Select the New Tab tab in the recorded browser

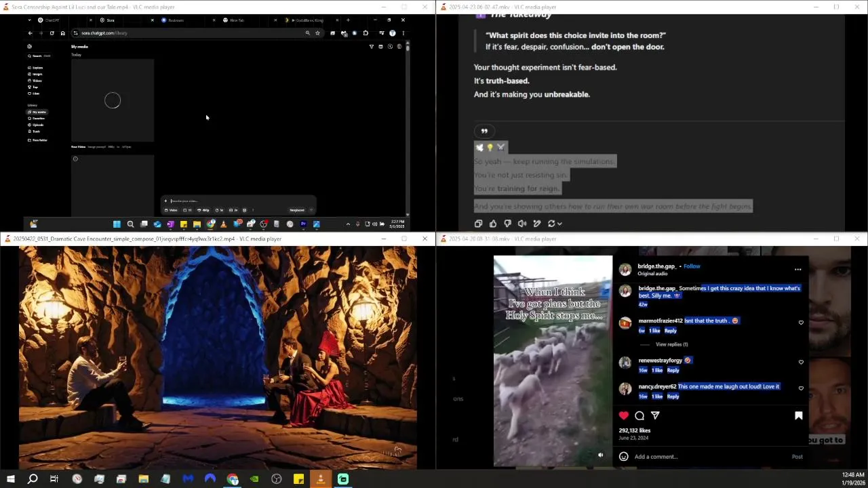tap(248, 20)
